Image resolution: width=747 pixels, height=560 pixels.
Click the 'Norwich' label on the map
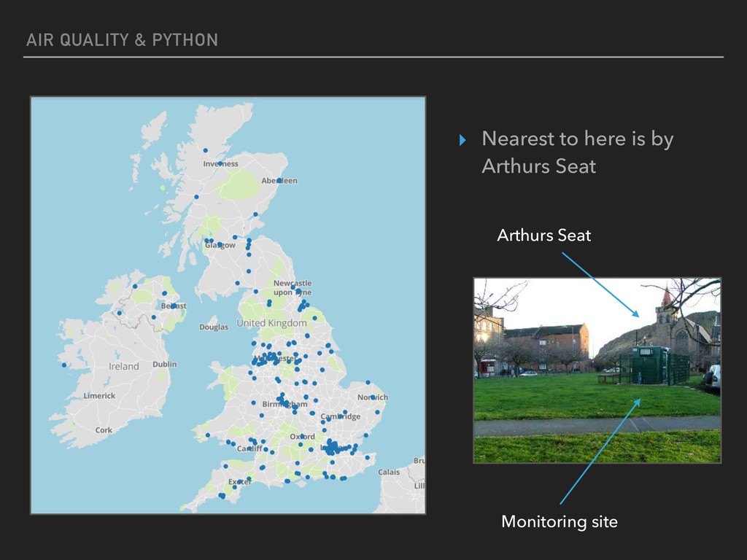pos(373,397)
